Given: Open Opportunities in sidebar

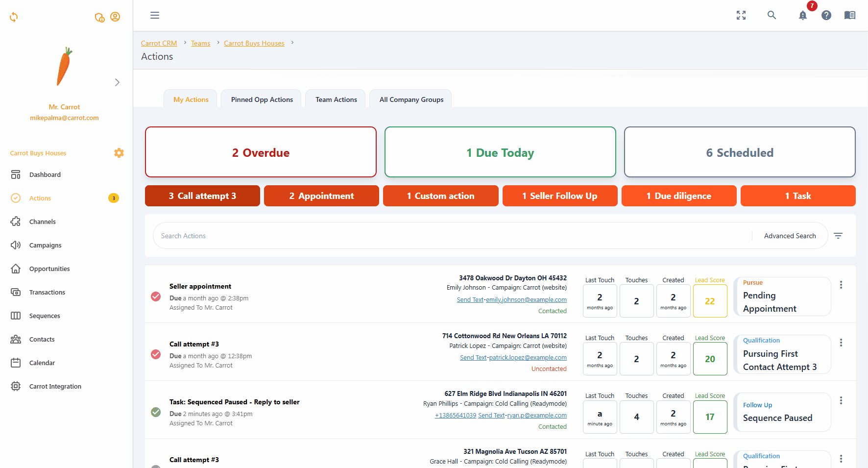Looking at the screenshot, I should tap(49, 269).
